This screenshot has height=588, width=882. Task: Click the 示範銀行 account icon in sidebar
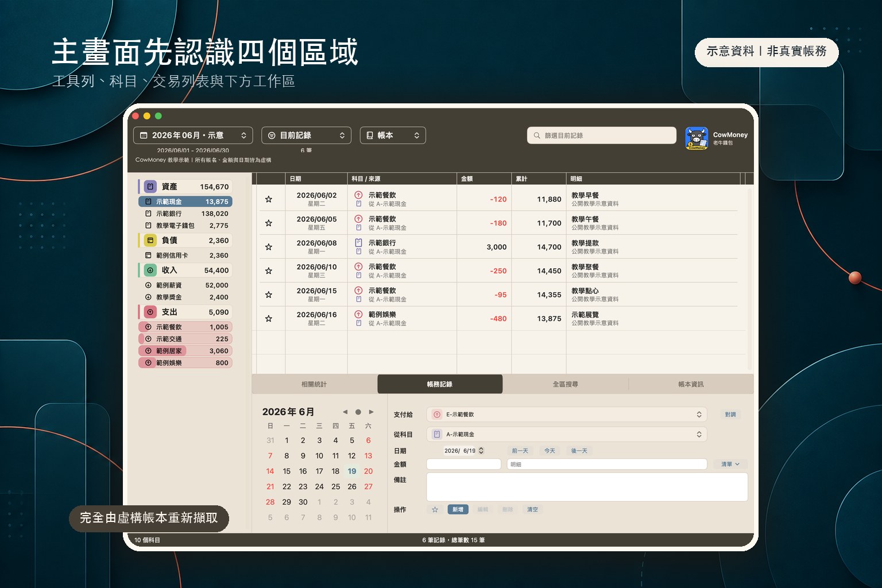[x=148, y=214]
